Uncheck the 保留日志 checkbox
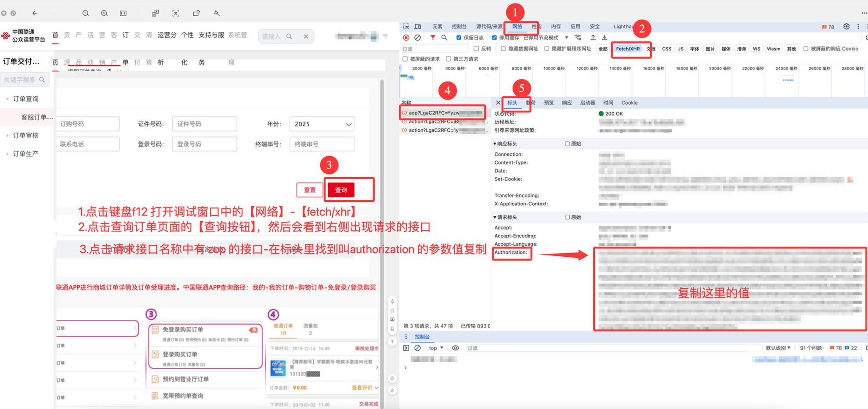Image resolution: width=868 pixels, height=409 pixels. click(459, 37)
